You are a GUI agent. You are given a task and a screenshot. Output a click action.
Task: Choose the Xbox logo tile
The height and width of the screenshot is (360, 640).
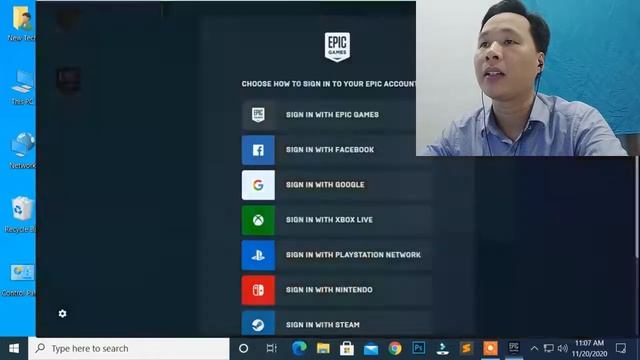coord(258,220)
